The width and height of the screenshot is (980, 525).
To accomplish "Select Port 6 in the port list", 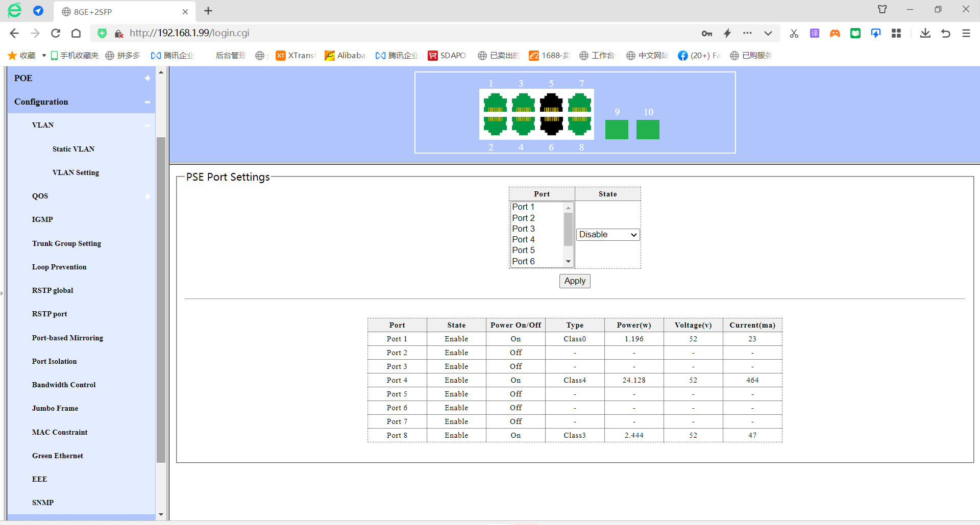I will pos(536,261).
